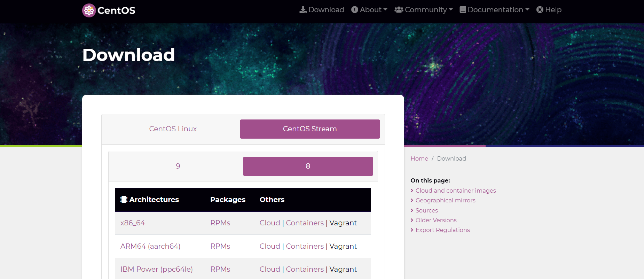Click chevron icon beside Geographical mirrors

click(412, 200)
